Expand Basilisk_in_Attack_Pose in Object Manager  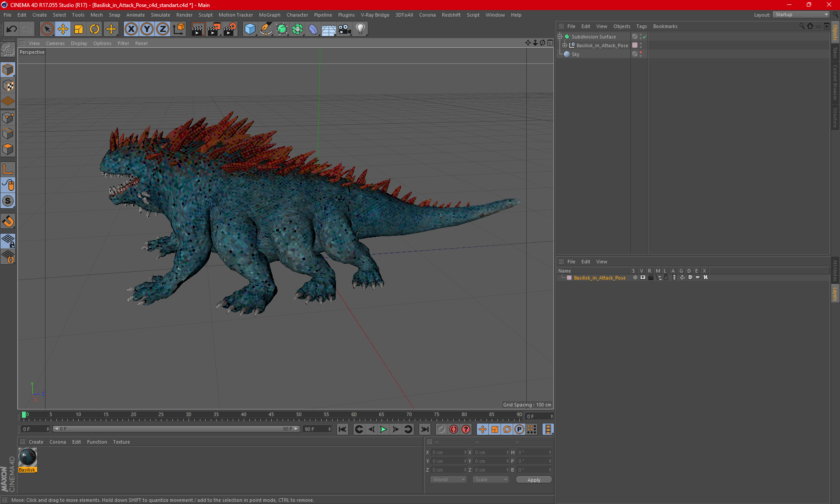(565, 45)
